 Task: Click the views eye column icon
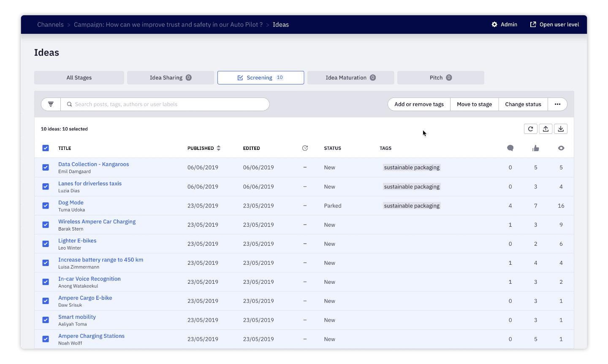pyautogui.click(x=561, y=148)
